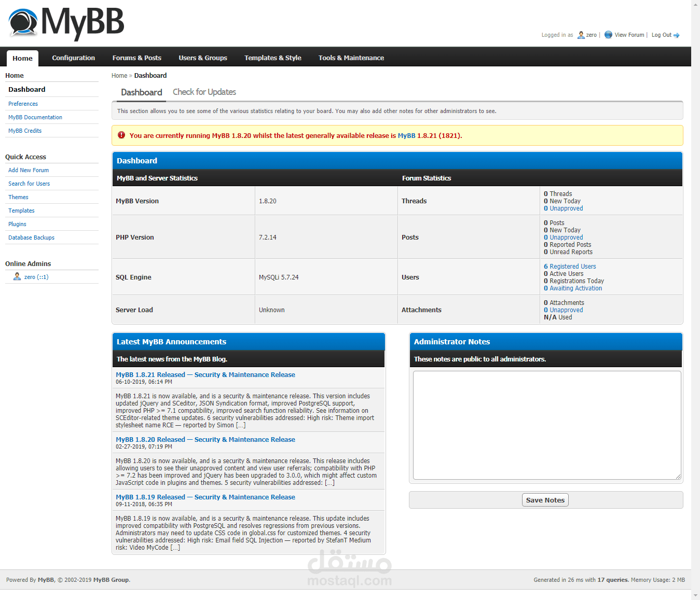Click the zero user avatar icon in header
This screenshot has width=700, height=600.
pos(581,35)
